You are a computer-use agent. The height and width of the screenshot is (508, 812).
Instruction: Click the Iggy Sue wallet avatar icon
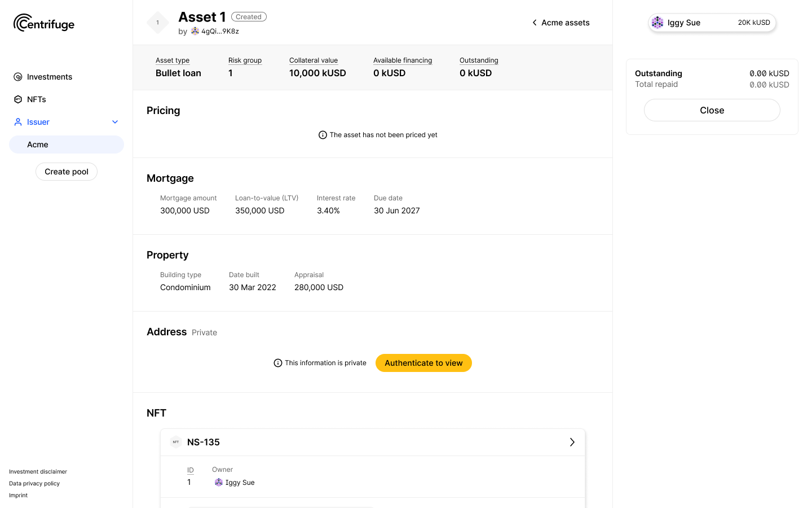[657, 23]
